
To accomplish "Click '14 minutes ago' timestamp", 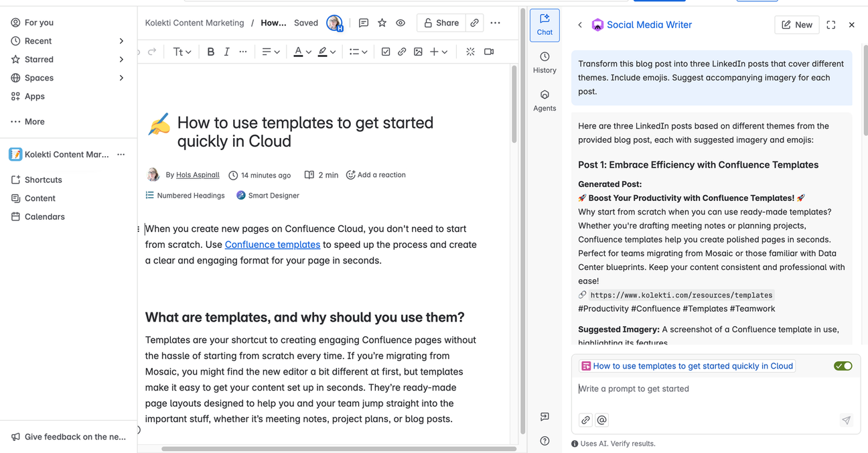I will (x=266, y=176).
